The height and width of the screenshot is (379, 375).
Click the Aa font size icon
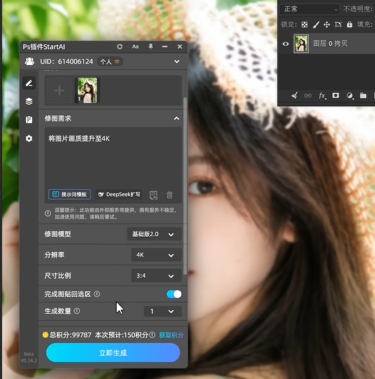[135, 47]
